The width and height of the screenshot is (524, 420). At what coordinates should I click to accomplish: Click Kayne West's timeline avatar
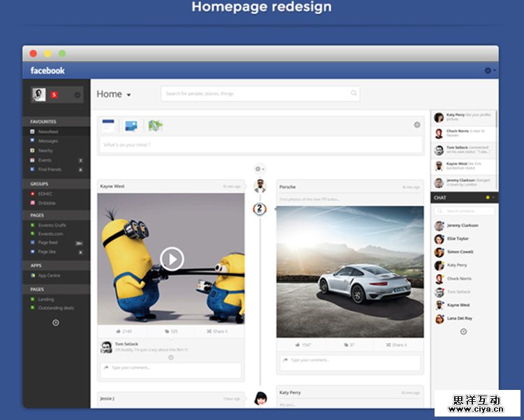click(x=260, y=186)
